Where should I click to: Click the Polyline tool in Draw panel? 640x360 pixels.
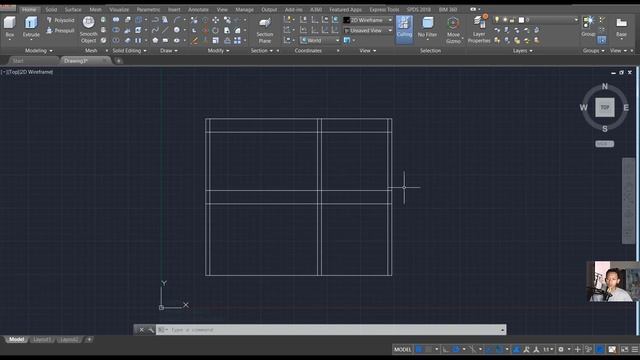point(155,20)
